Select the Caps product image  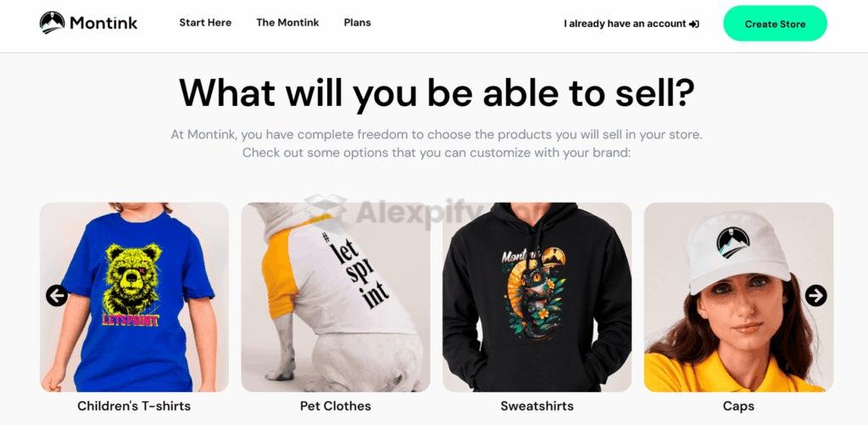click(738, 297)
